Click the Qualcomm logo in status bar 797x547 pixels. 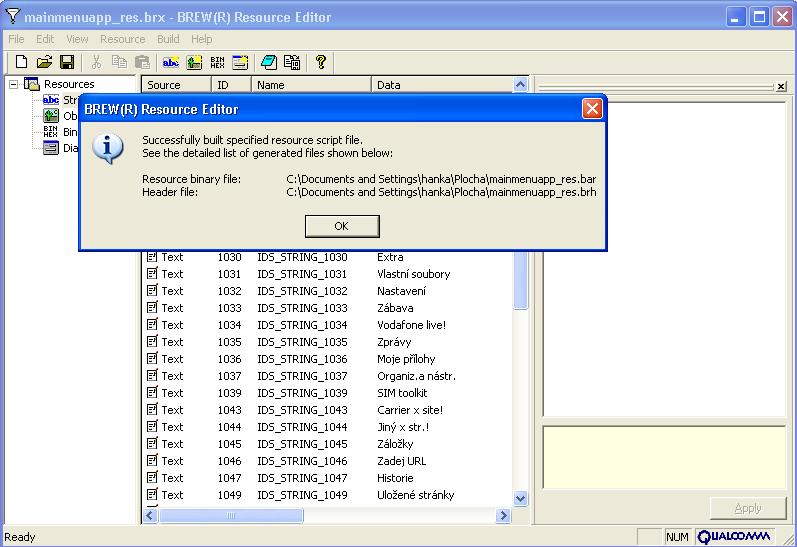coord(734,537)
